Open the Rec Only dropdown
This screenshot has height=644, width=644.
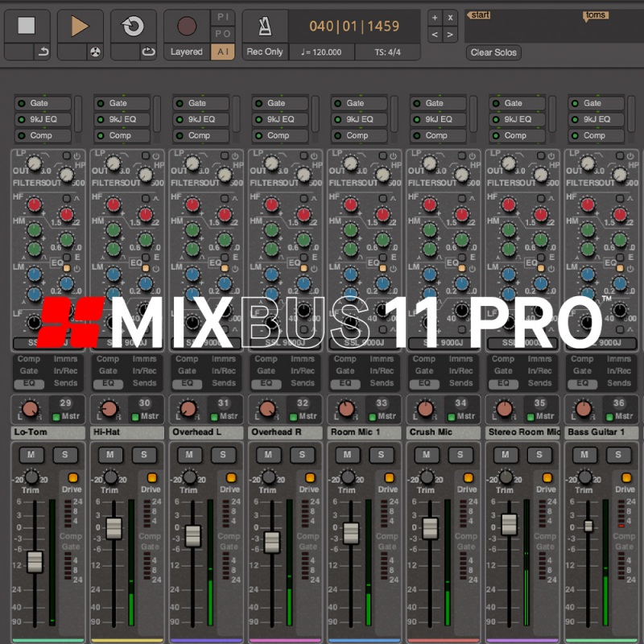click(265, 52)
